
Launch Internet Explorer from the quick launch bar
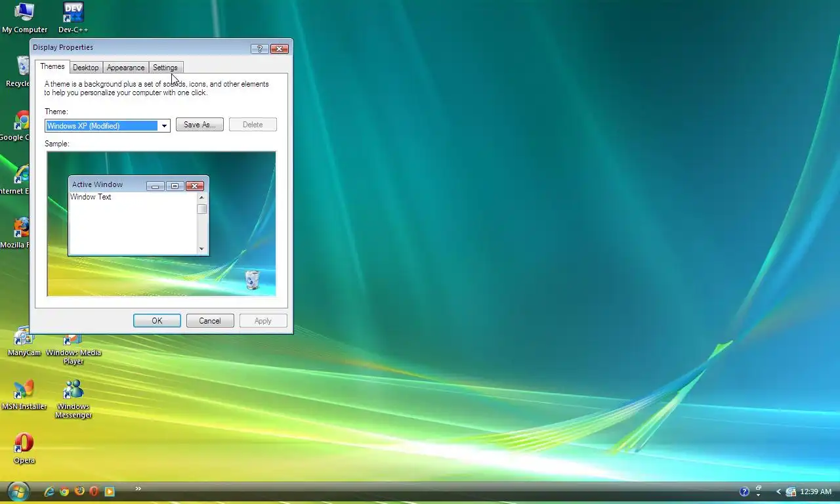tap(49, 492)
